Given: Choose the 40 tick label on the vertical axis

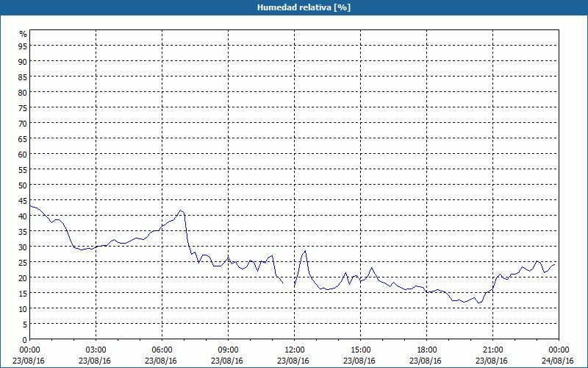Looking at the screenshot, I should click(23, 216).
